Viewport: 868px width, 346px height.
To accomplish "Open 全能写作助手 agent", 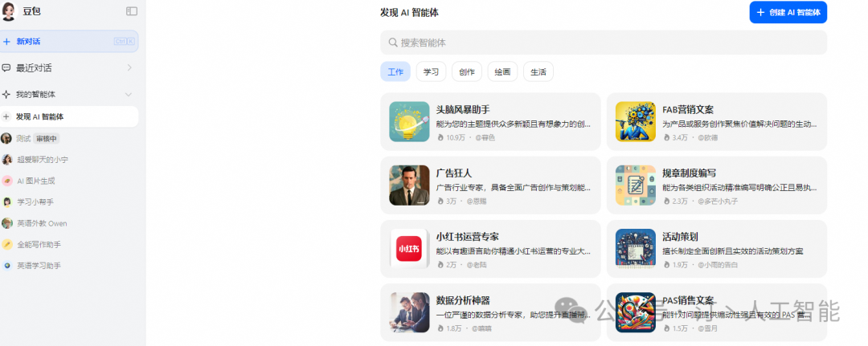I will pos(39,245).
